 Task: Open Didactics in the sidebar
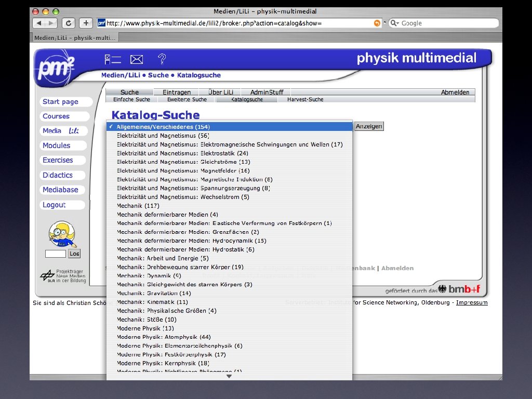point(62,175)
